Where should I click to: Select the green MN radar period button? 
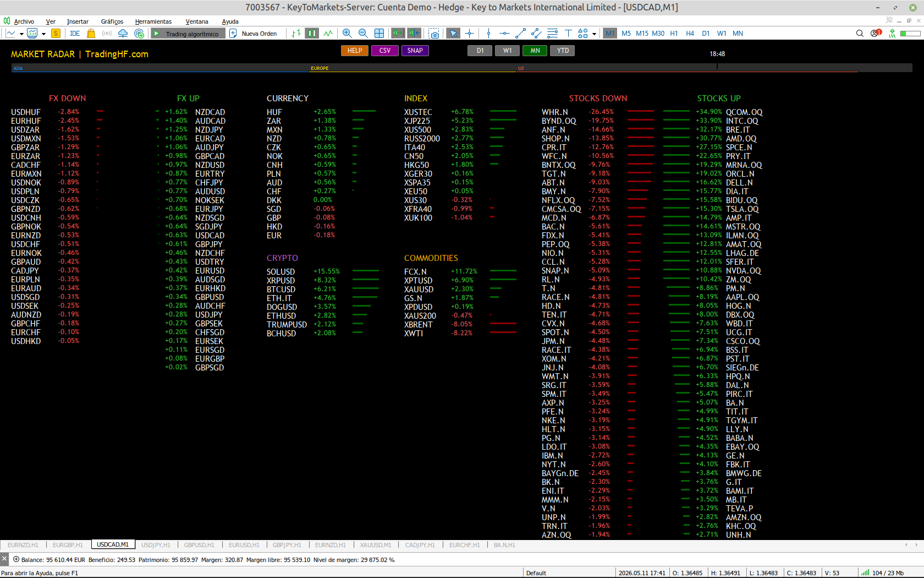535,51
